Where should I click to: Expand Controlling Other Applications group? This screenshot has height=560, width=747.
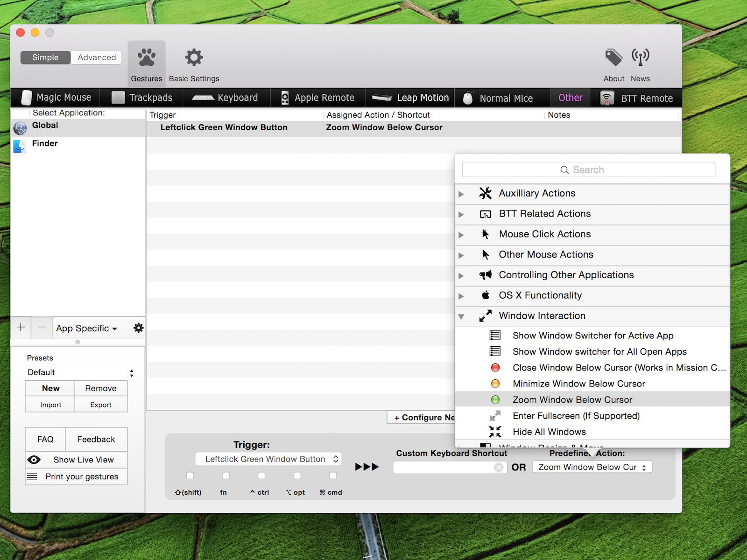(x=461, y=276)
